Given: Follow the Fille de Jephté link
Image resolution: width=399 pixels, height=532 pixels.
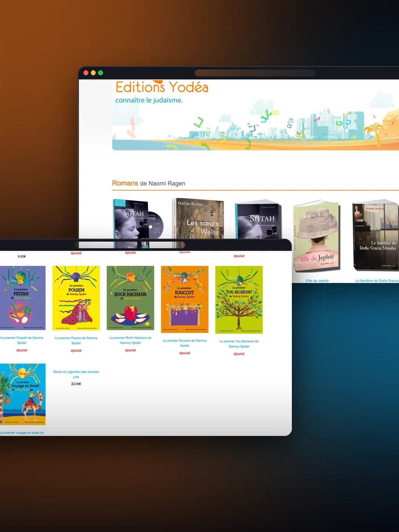Looking at the screenshot, I should [317, 281].
